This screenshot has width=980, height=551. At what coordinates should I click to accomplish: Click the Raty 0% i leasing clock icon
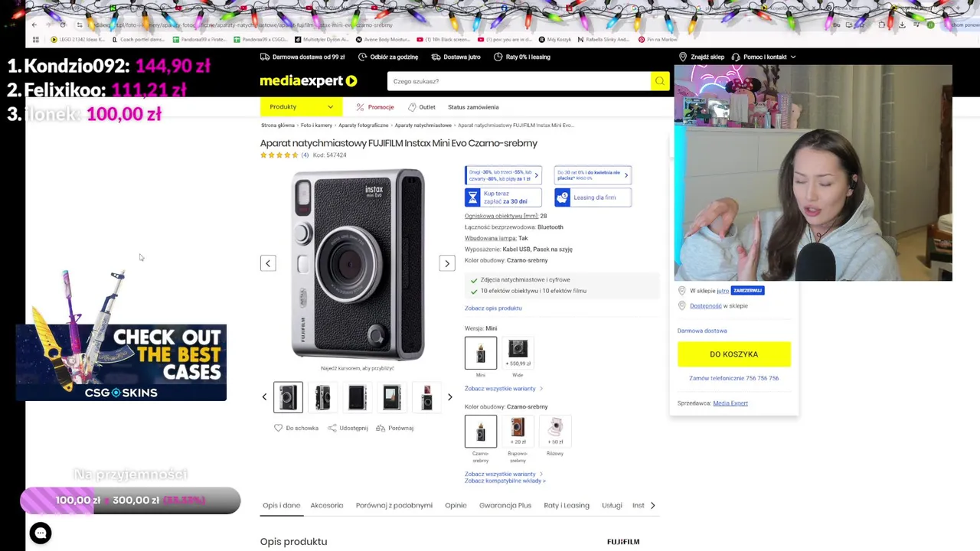click(498, 57)
